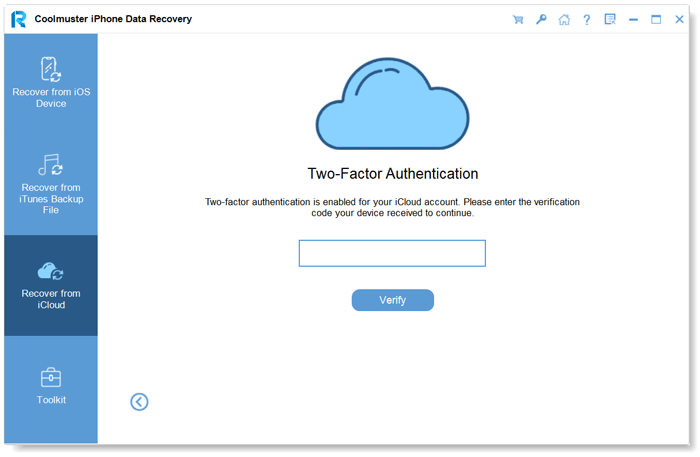Click the verification code input field

392,253
